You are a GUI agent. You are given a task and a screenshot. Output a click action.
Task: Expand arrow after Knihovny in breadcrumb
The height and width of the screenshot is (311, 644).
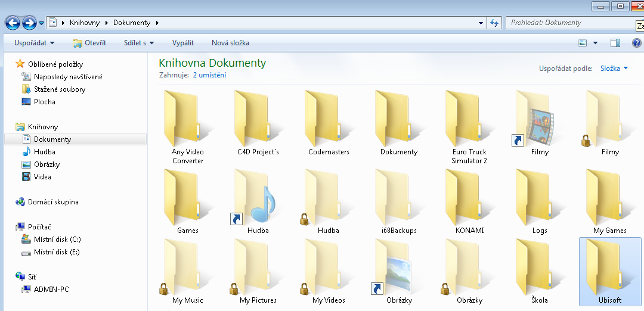coord(106,23)
